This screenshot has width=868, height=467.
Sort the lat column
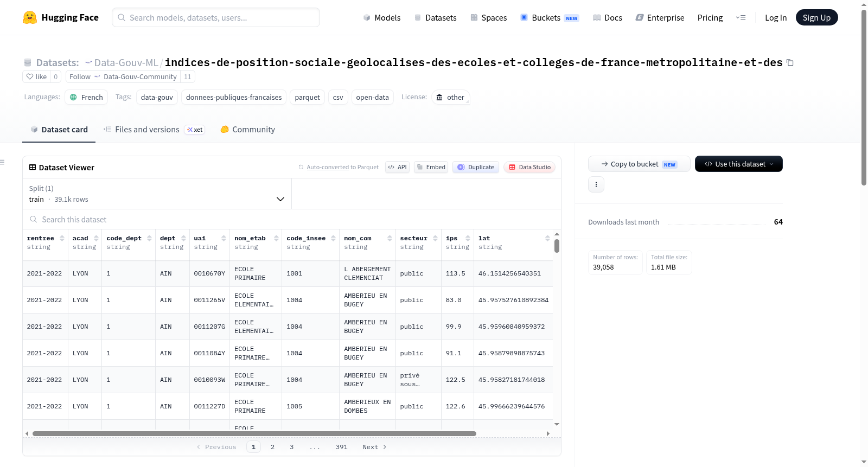[x=547, y=238]
